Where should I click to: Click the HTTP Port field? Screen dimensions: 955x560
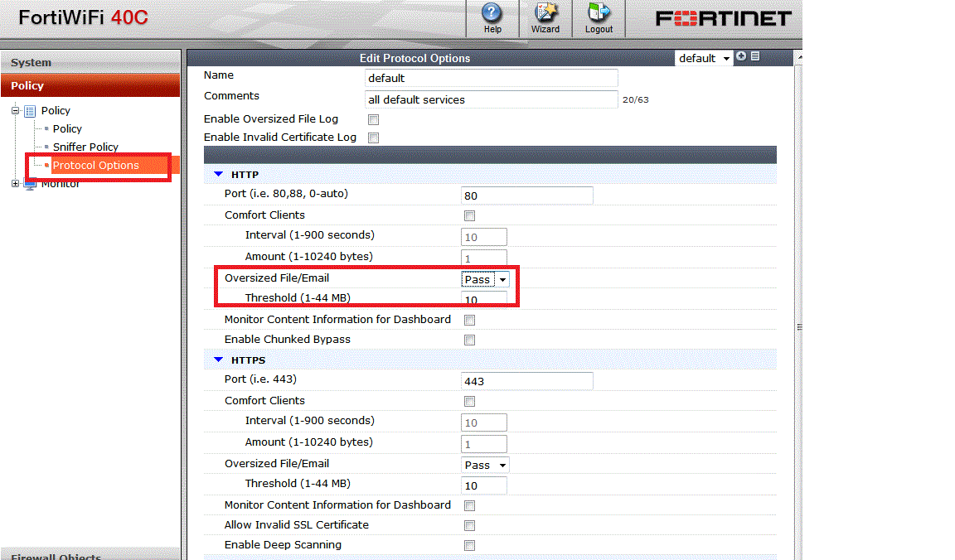coord(527,196)
